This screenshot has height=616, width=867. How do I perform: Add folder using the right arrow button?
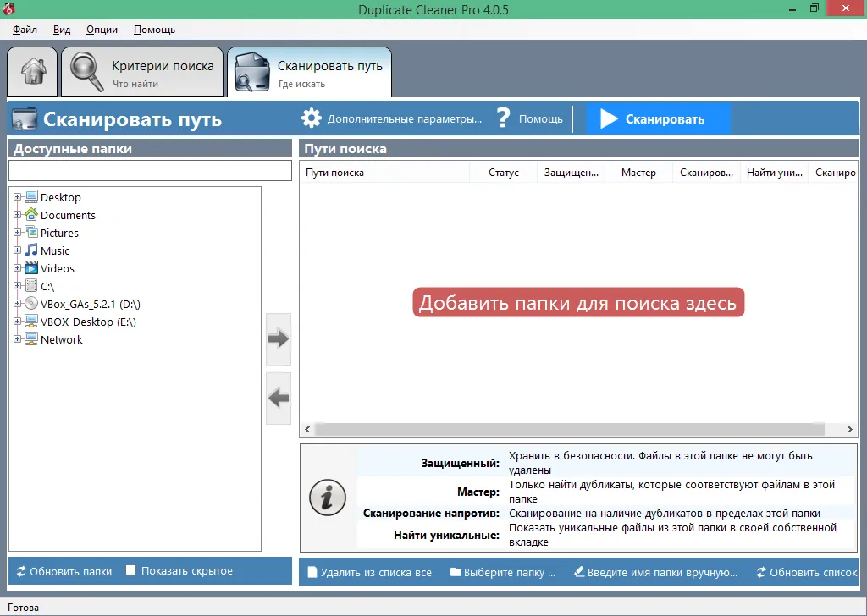tap(278, 338)
